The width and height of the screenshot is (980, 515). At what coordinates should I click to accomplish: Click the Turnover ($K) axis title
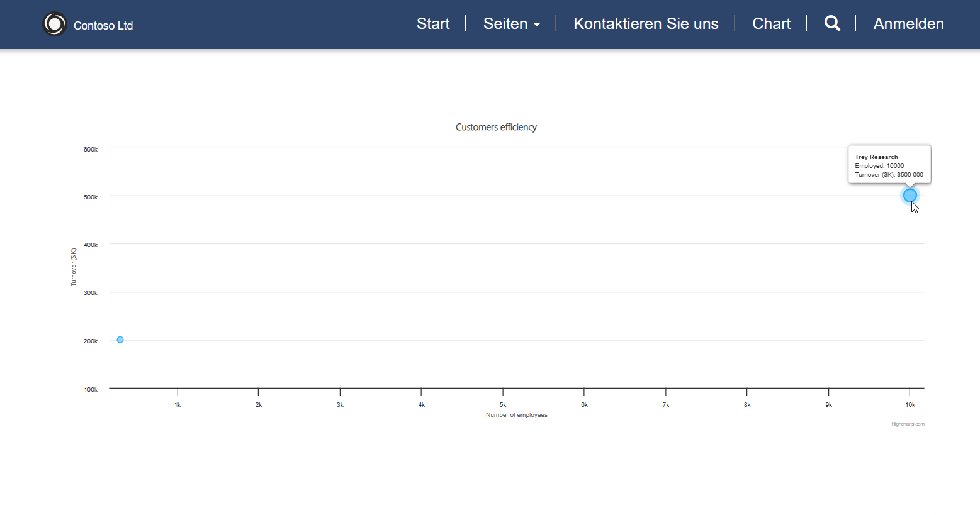(x=74, y=267)
